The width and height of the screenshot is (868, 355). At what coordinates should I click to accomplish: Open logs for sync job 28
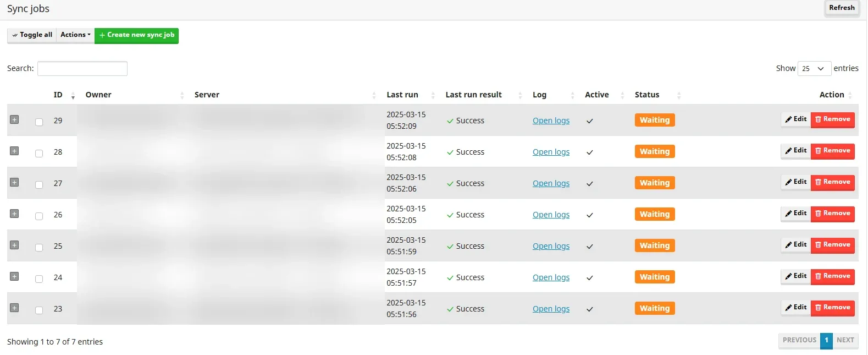pyautogui.click(x=551, y=152)
